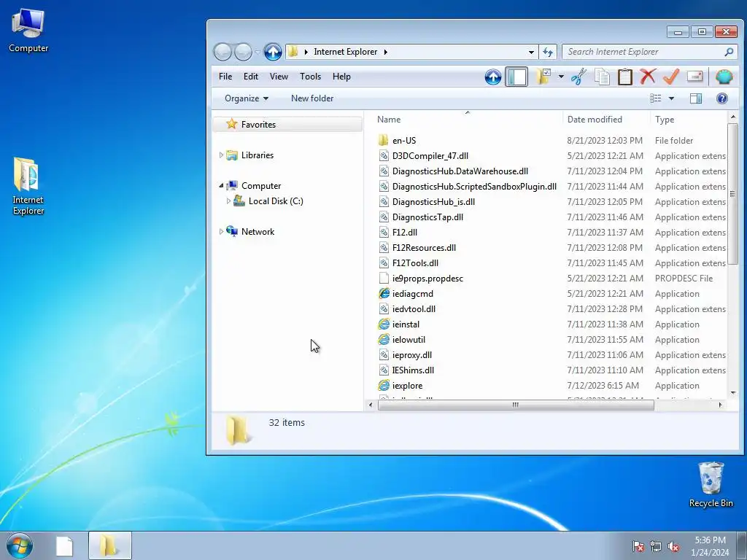Toggle the navigation pane toolbar button

pyautogui.click(x=516, y=77)
